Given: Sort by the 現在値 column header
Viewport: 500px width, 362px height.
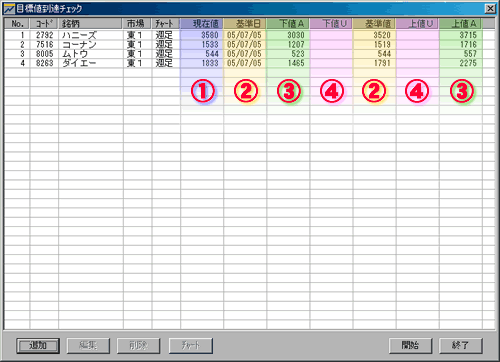Looking at the screenshot, I should pos(202,24).
